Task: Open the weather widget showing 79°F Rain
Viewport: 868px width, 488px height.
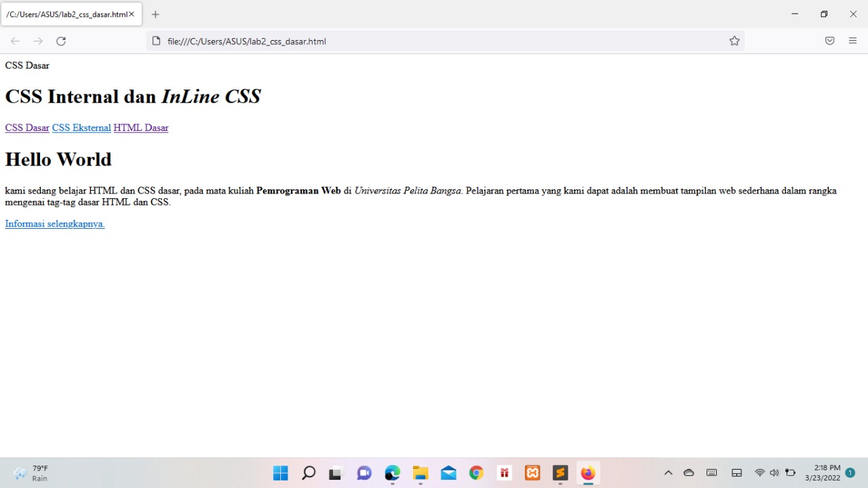Action: 31,473
